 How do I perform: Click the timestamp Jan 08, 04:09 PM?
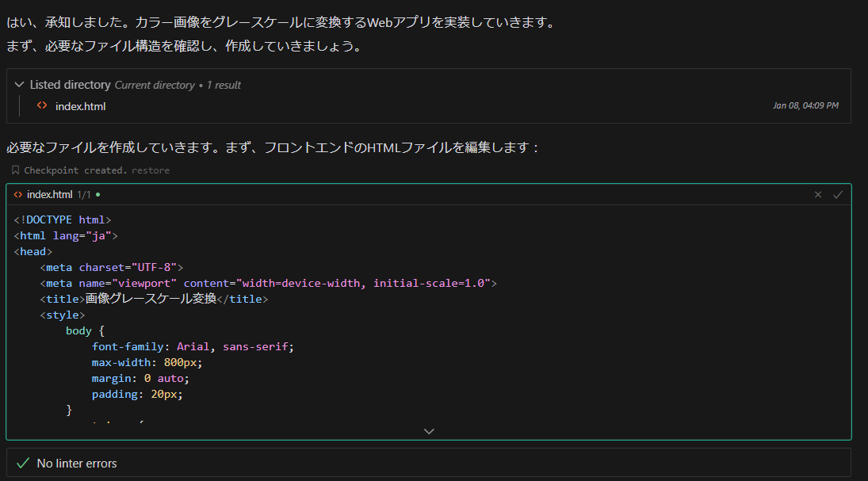pos(806,105)
